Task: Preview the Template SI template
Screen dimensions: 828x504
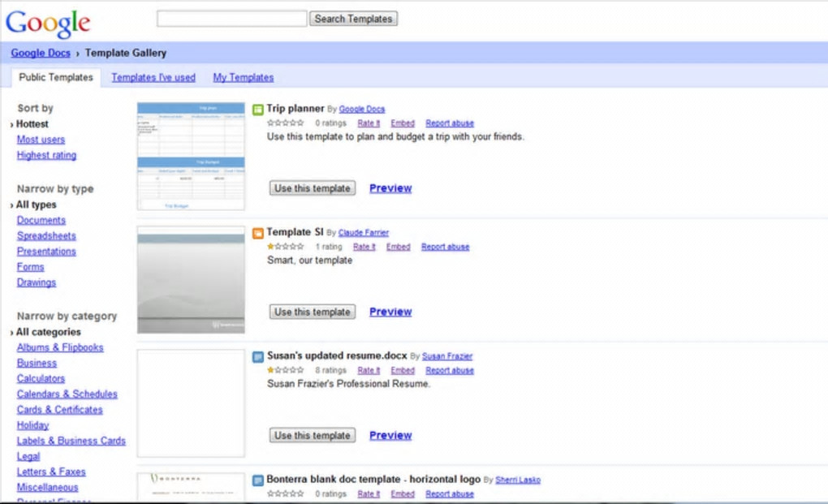Action: coord(390,312)
